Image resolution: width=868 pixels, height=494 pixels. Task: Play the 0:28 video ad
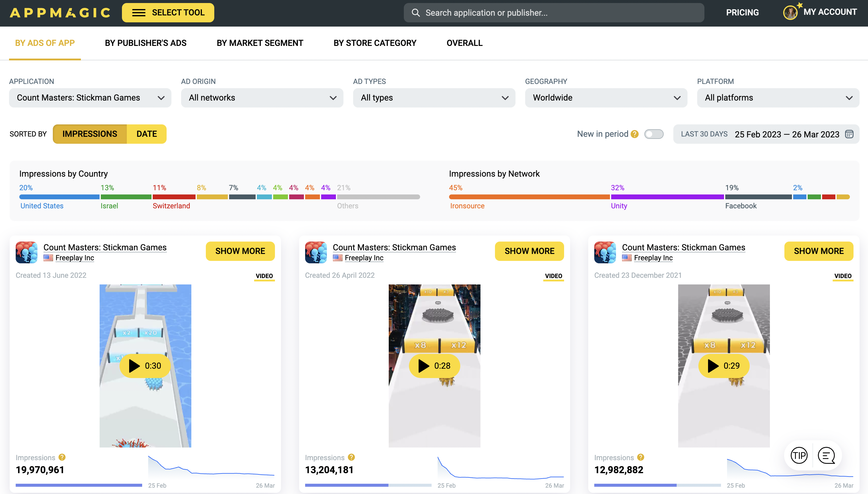(434, 366)
